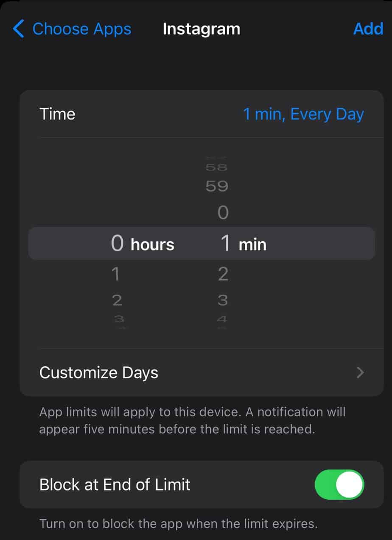Select 2 in the minutes wheel
The height and width of the screenshot is (540, 392).
(x=223, y=274)
